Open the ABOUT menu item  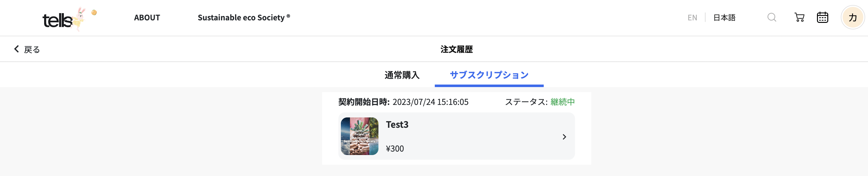(x=147, y=18)
